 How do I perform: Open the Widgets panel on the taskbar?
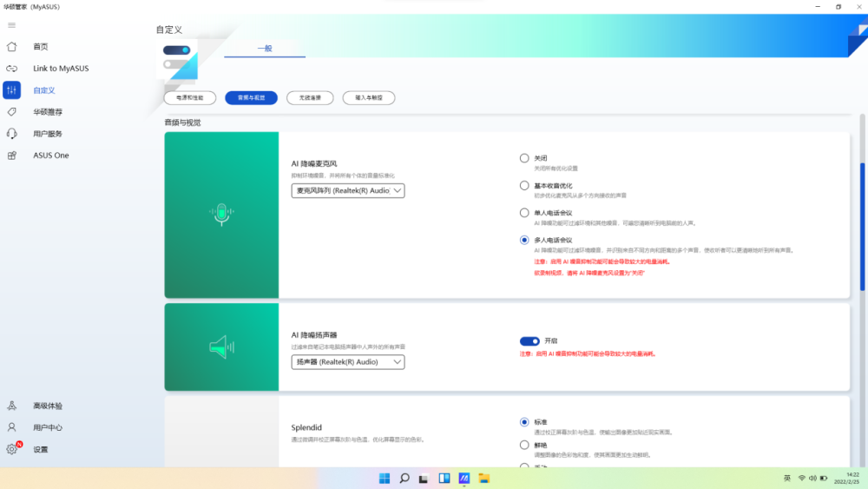coord(444,479)
